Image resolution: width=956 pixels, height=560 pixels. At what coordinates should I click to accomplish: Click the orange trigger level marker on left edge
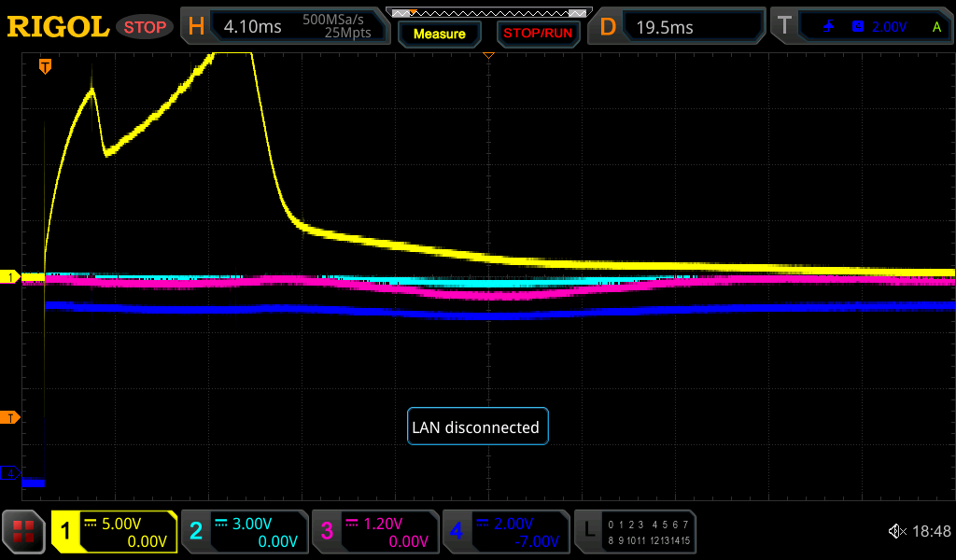click(10, 417)
